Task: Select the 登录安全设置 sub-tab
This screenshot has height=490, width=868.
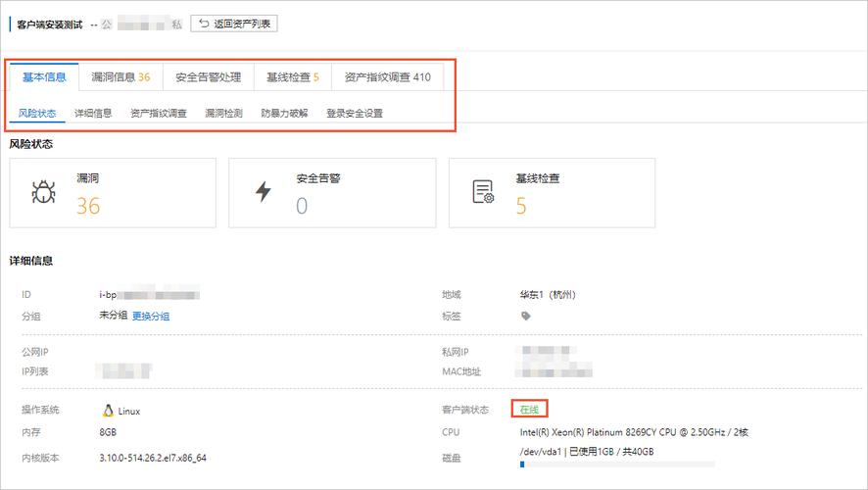Action: click(355, 113)
